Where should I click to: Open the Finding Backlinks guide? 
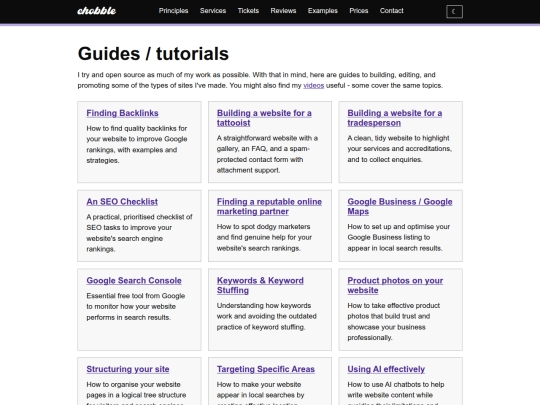pyautogui.click(x=122, y=113)
